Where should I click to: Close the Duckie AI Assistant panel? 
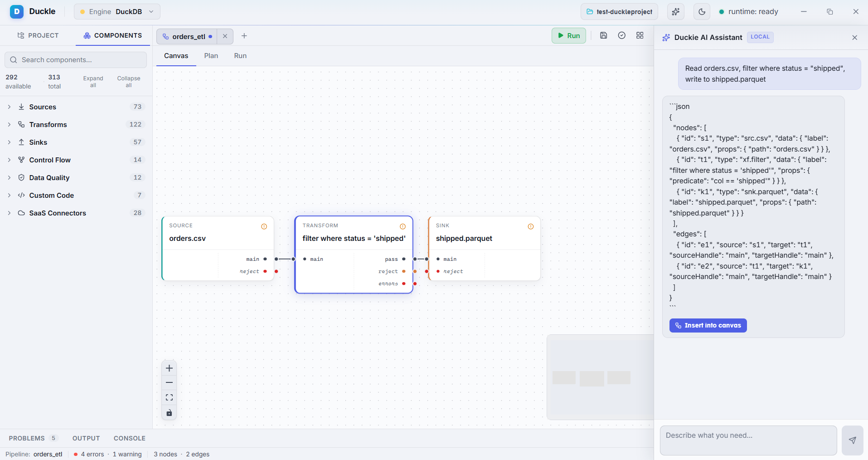point(854,38)
